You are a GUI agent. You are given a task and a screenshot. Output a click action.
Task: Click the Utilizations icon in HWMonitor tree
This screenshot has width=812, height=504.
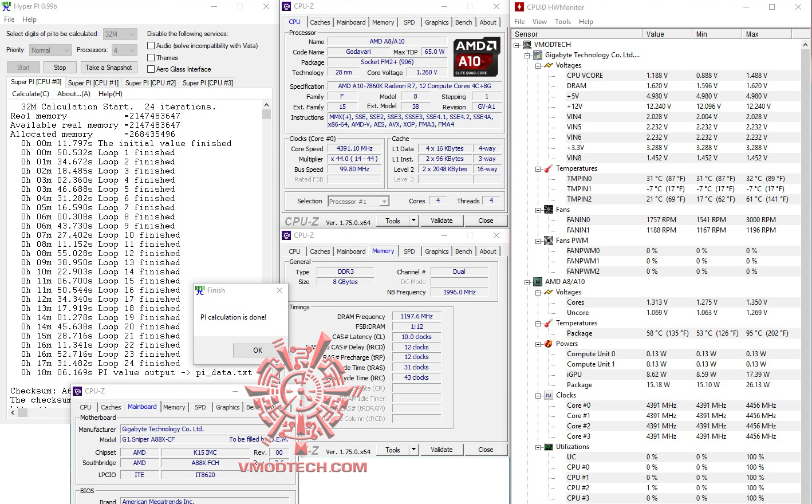pos(548,447)
